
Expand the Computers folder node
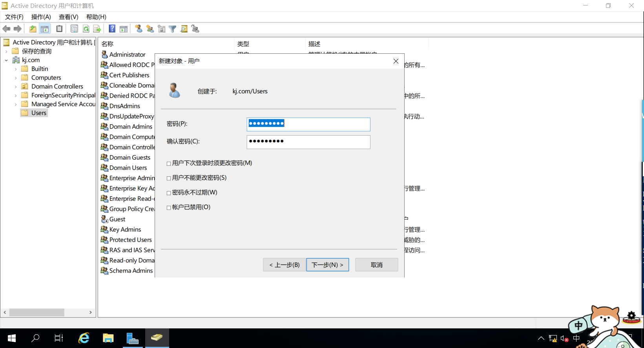(x=16, y=78)
